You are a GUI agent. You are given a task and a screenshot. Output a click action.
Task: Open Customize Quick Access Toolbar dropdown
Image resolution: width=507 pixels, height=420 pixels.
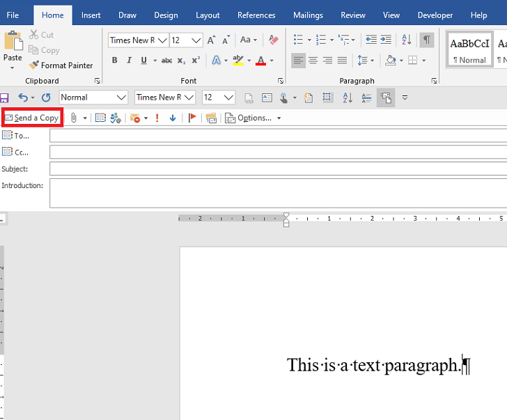pyautogui.click(x=405, y=98)
